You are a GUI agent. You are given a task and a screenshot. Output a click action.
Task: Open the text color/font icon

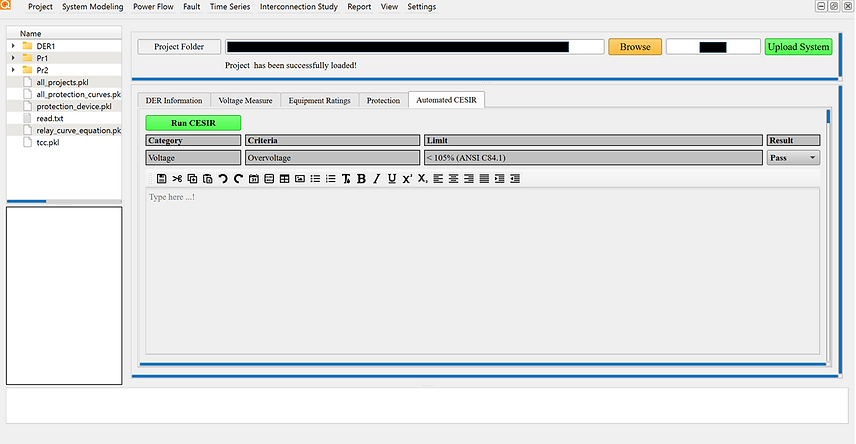(346, 179)
